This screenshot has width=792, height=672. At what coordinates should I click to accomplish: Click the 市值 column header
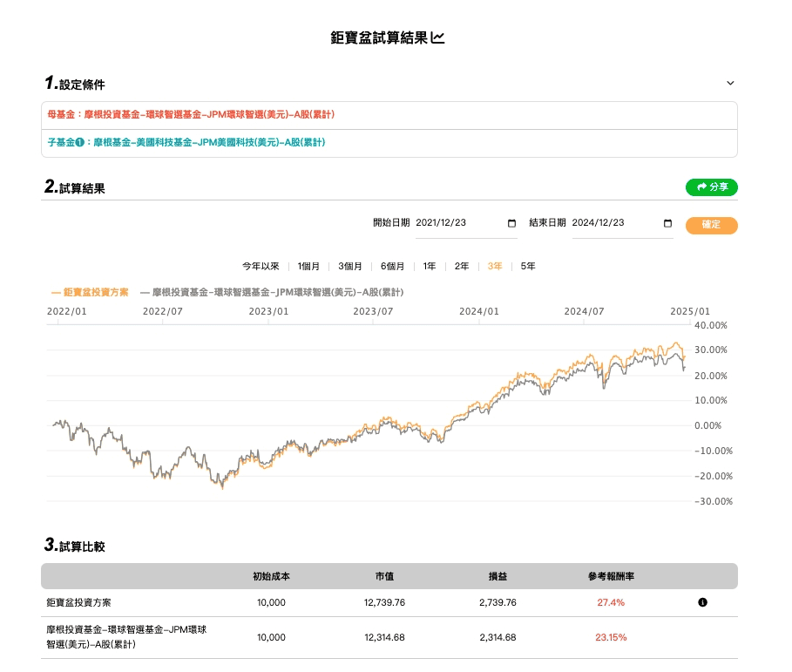click(x=384, y=576)
